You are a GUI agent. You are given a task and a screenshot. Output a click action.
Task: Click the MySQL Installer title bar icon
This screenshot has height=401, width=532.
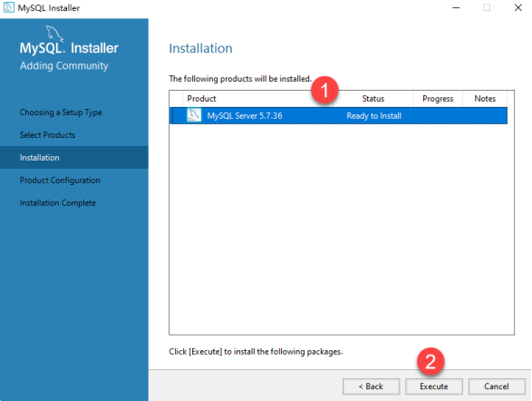(9, 7)
